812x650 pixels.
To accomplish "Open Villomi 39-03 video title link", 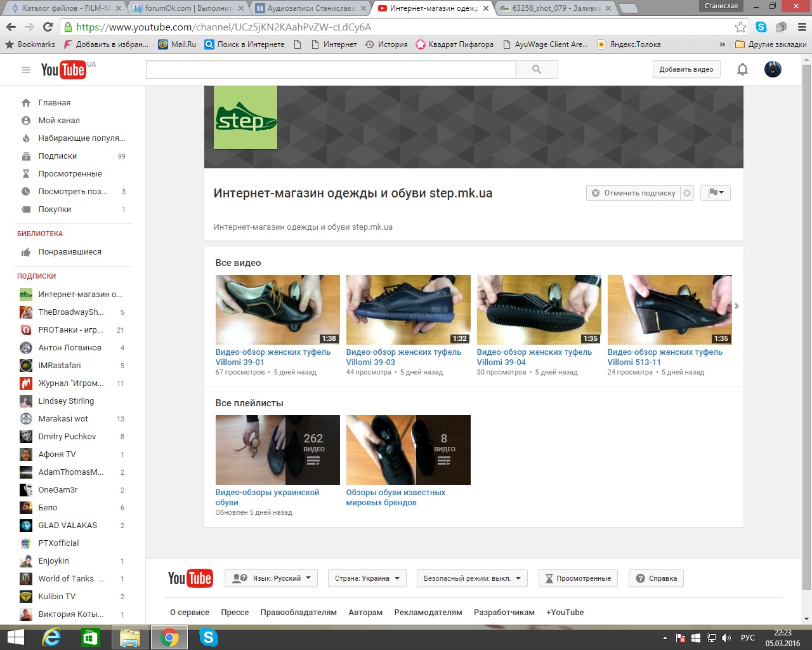I will coord(403,357).
